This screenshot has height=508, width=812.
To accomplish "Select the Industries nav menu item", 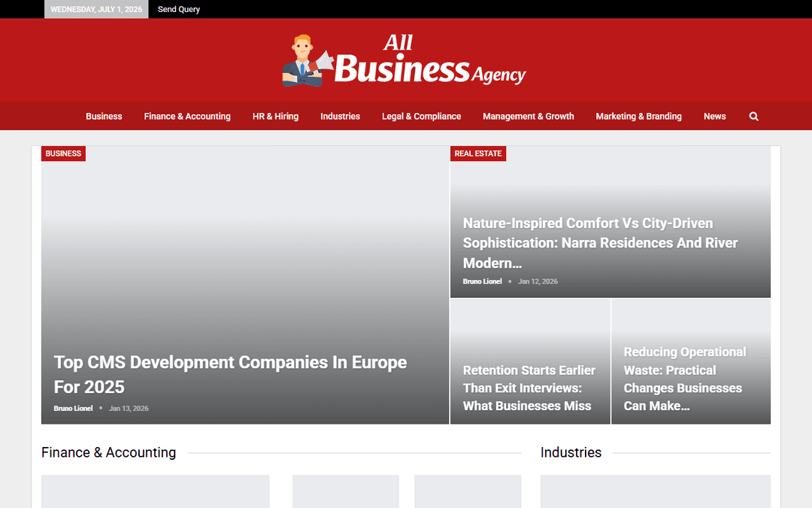I will click(x=341, y=117).
